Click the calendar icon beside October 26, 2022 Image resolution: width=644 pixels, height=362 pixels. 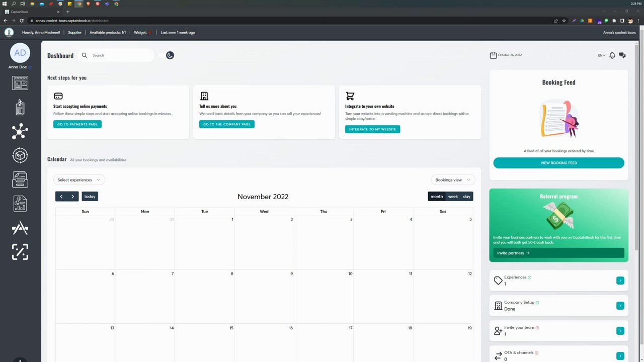(x=493, y=55)
